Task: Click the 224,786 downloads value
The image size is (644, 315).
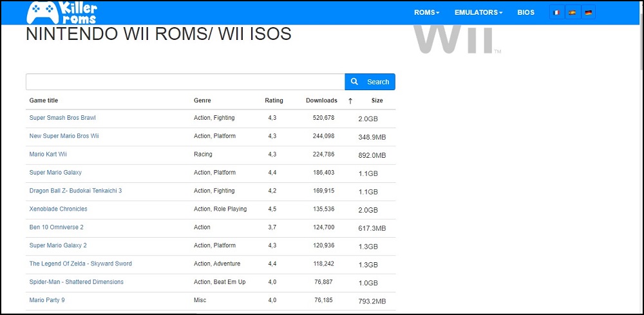Action: pos(324,154)
